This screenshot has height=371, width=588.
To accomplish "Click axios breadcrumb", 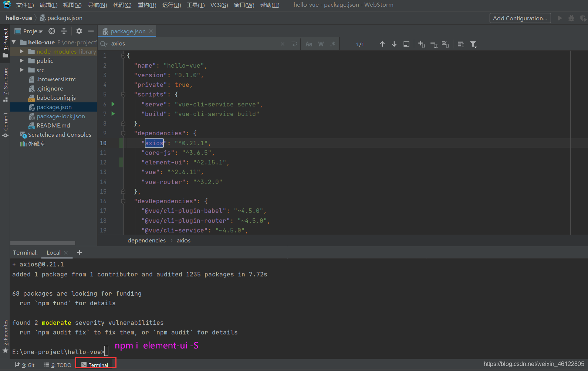I will pyautogui.click(x=183, y=240).
